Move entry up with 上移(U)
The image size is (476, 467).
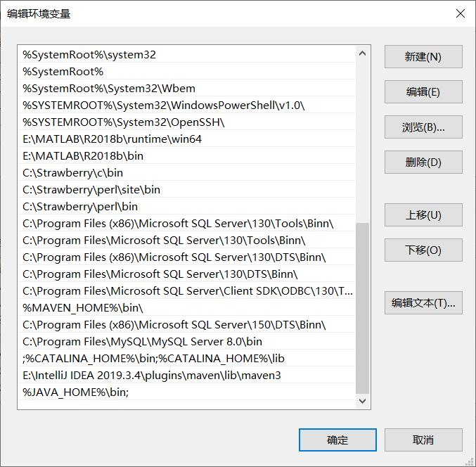pos(423,215)
